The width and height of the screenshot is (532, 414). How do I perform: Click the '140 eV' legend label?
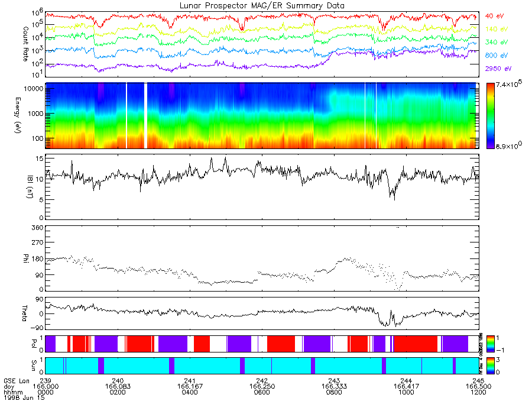pyautogui.click(x=497, y=29)
